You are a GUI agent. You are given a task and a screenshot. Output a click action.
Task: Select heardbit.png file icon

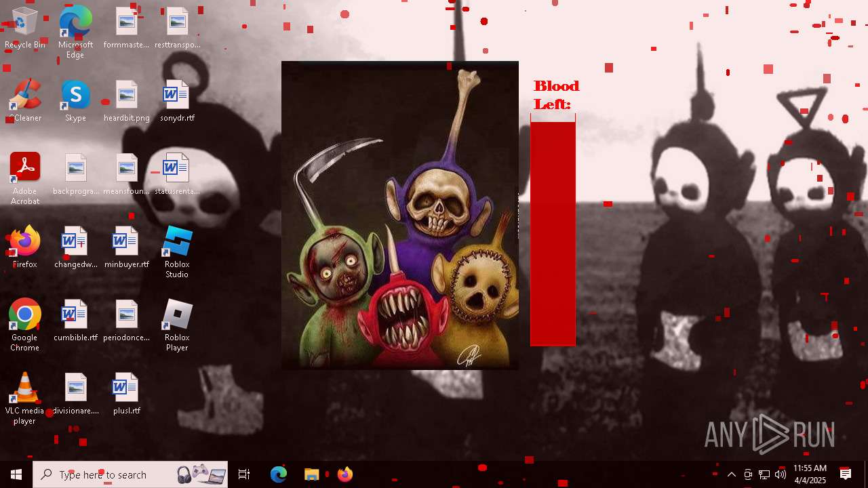tap(126, 101)
